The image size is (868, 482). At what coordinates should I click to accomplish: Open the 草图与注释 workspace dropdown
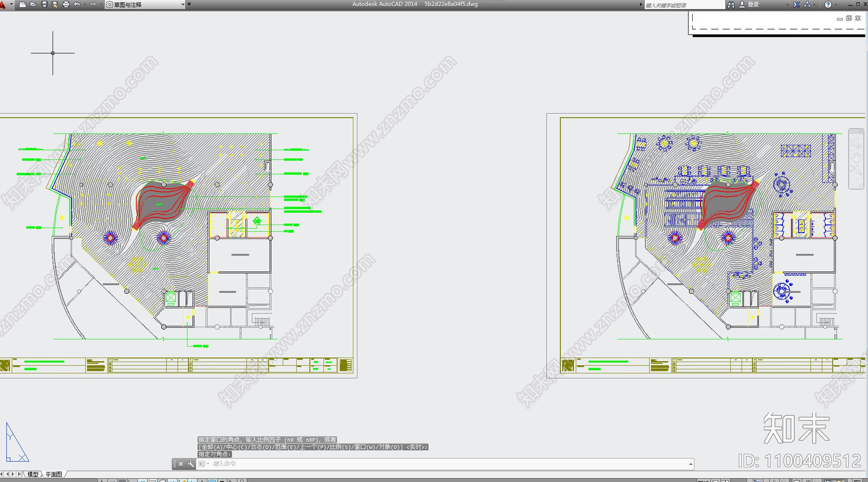point(145,4)
